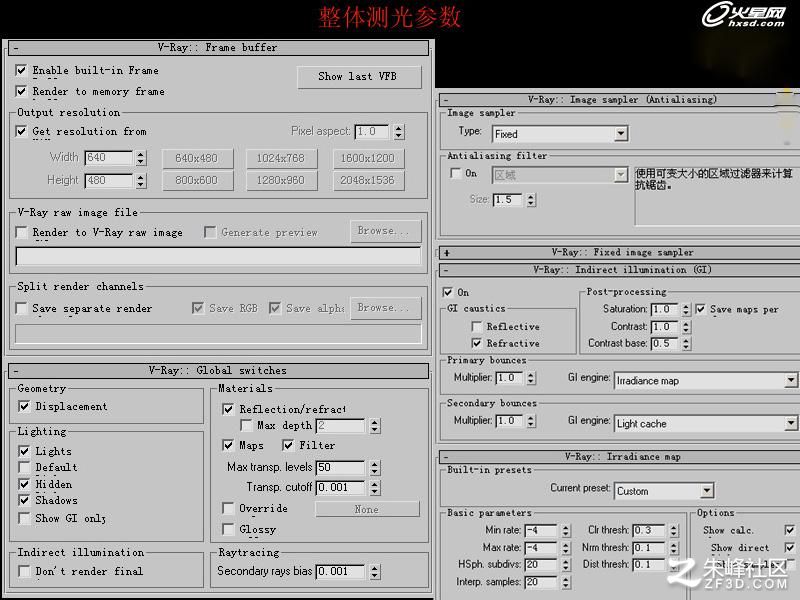Toggle Enable built-in Frame buffer checkbox
This screenshot has height=600, width=800.
[x=21, y=70]
